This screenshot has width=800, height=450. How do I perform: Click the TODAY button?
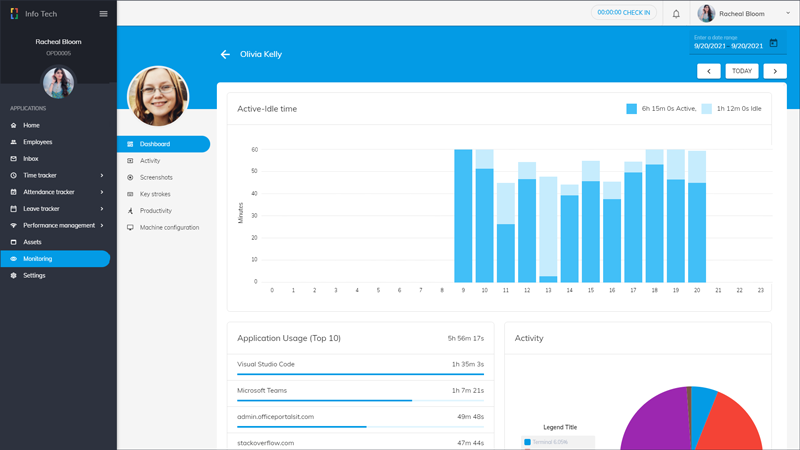coord(742,71)
